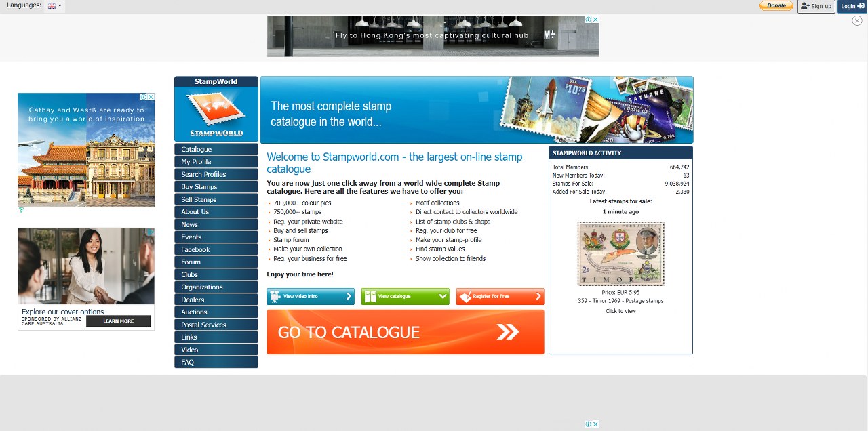
Task: Click the Cathay and WestK advertisement
Action: point(86,150)
